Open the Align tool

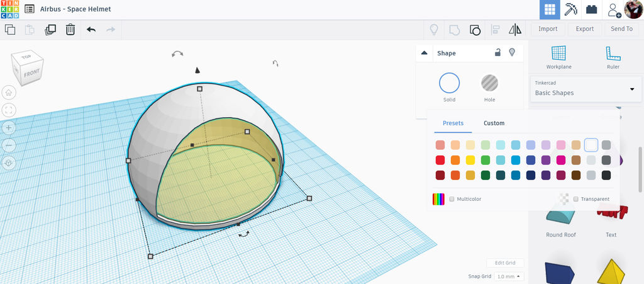point(496,30)
